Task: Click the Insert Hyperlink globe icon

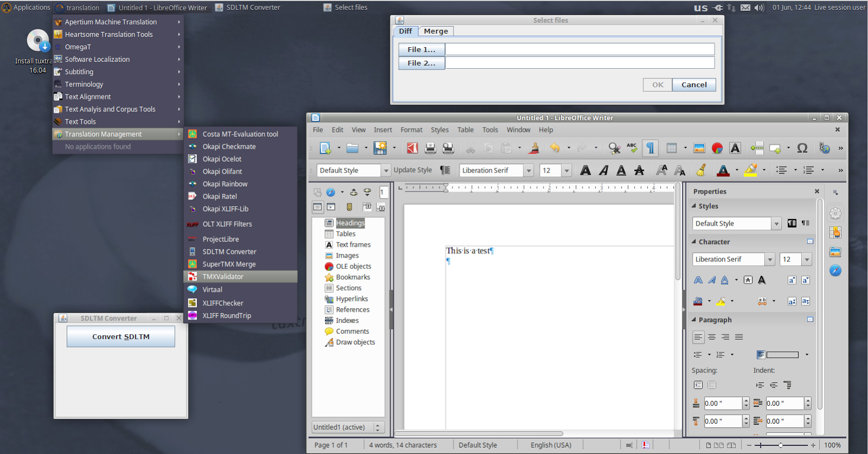Action: 825,148
